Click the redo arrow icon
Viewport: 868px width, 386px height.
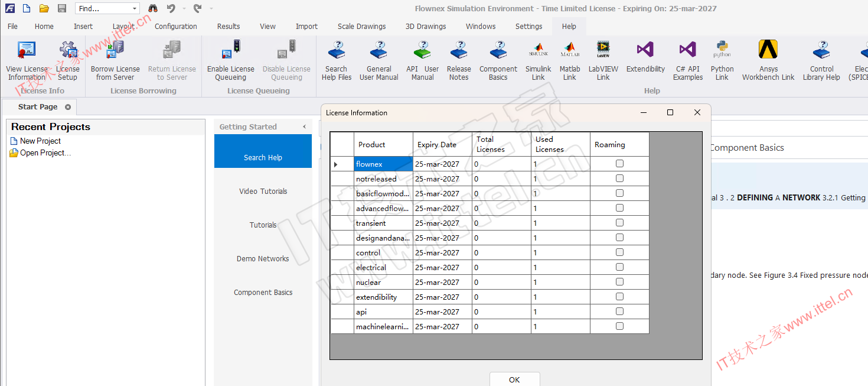pos(197,8)
